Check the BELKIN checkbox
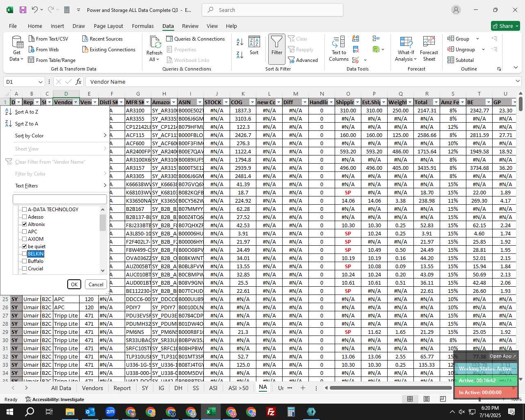Viewport: 525px width, 420px height. coord(25,254)
